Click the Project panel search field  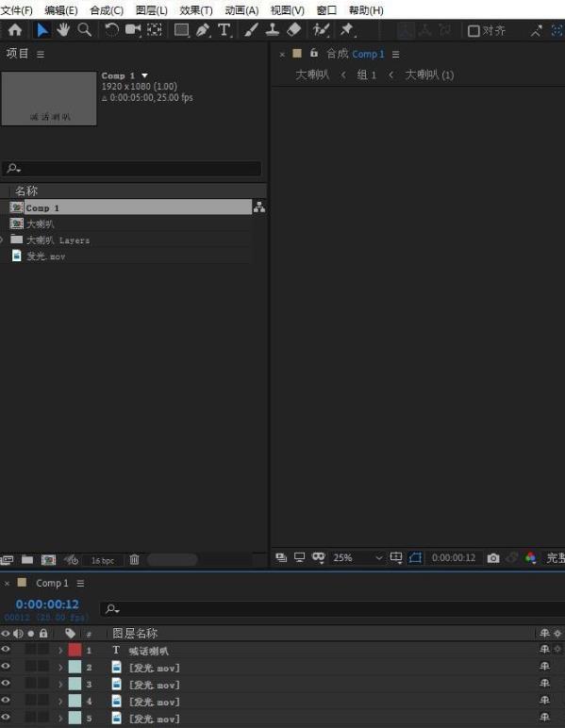[132, 168]
